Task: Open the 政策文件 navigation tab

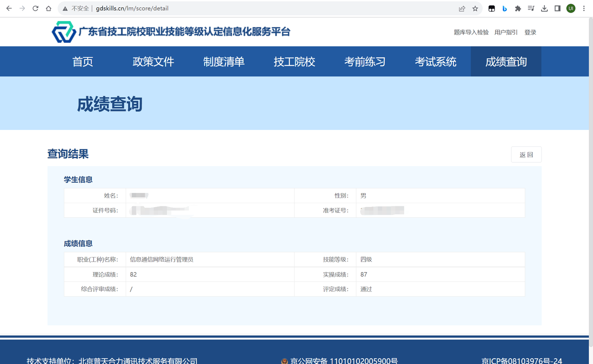Action: tap(153, 62)
